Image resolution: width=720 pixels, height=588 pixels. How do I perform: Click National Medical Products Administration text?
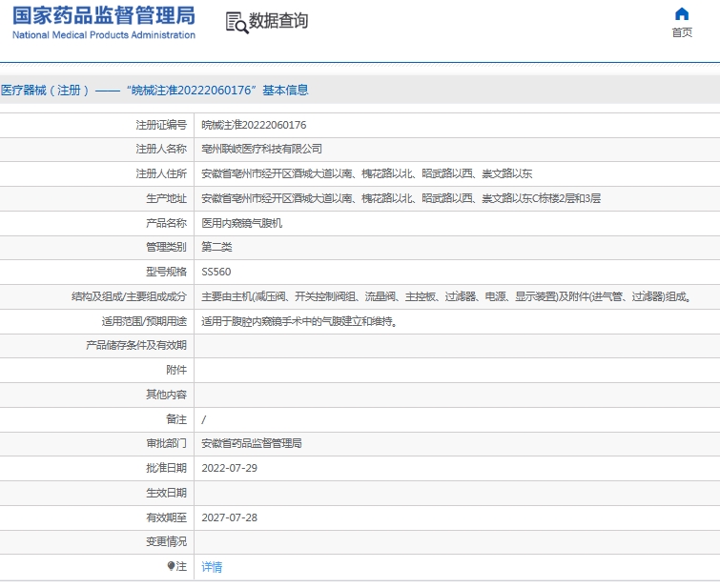point(104,35)
